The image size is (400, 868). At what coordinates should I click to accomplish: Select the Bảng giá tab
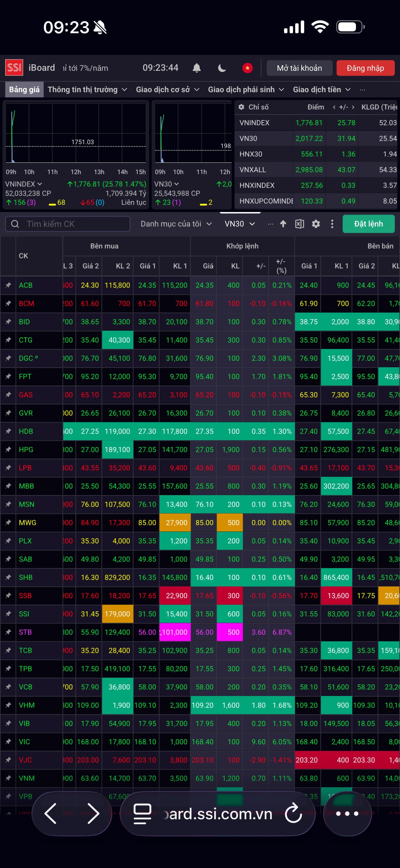pos(24,90)
